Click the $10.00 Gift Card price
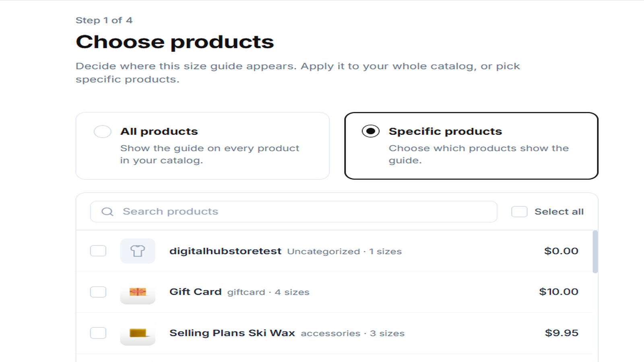Screen dimensions: 644x362 [559, 292]
